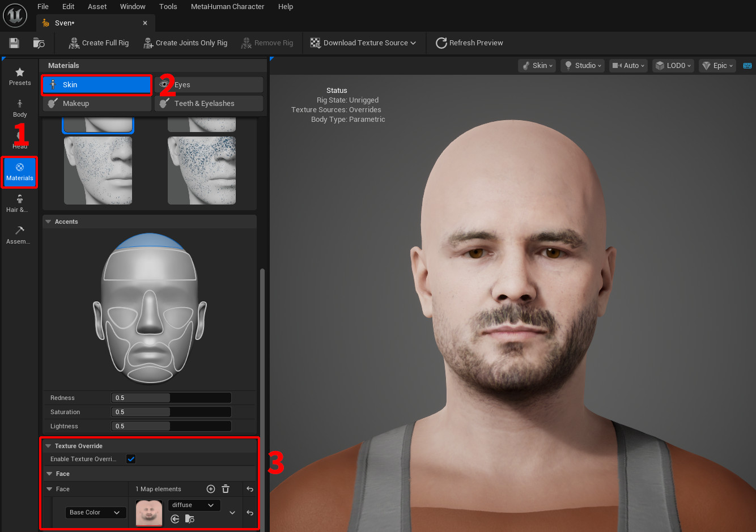Select the nose region on accents head
Screen dimensions: 756x532
(150, 314)
